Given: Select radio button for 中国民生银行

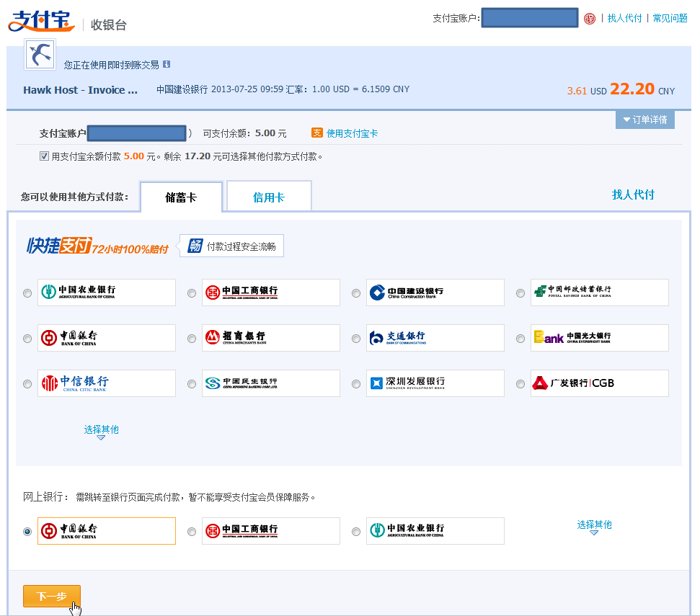Looking at the screenshot, I should (192, 383).
